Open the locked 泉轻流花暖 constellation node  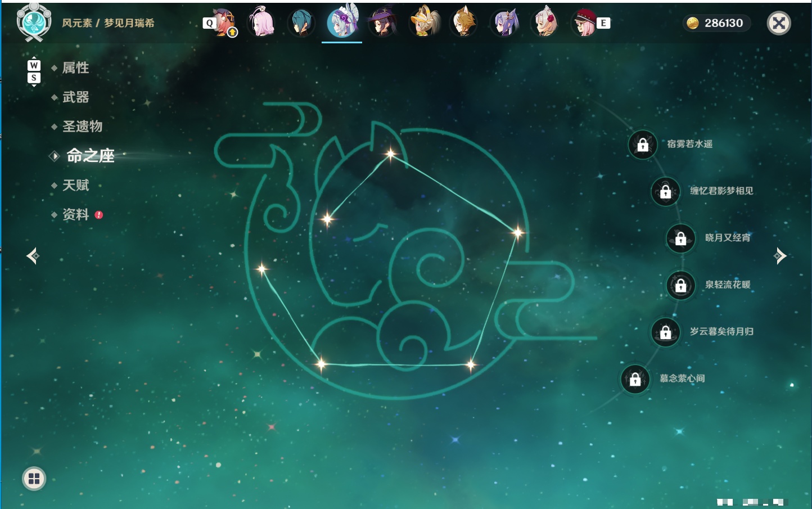[681, 285]
